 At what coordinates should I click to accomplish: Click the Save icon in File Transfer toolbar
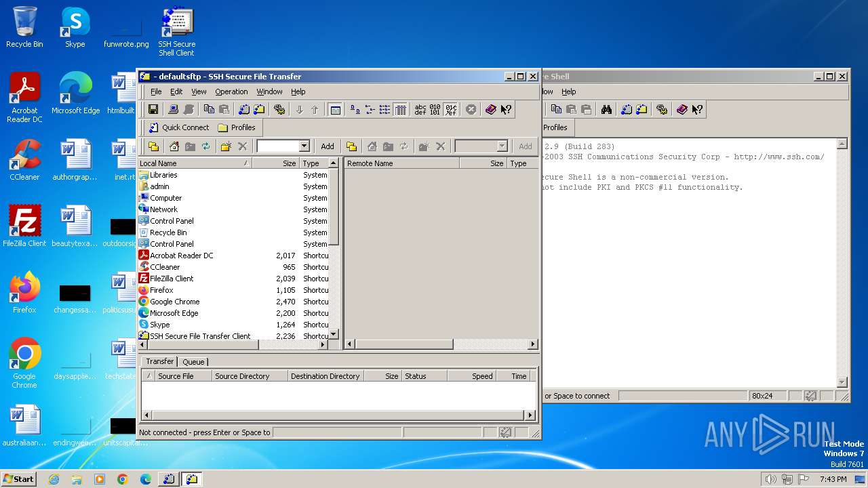pos(153,110)
